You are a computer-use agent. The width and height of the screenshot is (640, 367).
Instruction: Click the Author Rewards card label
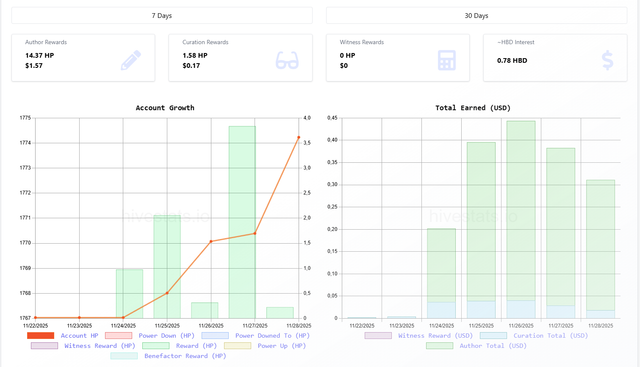point(46,42)
